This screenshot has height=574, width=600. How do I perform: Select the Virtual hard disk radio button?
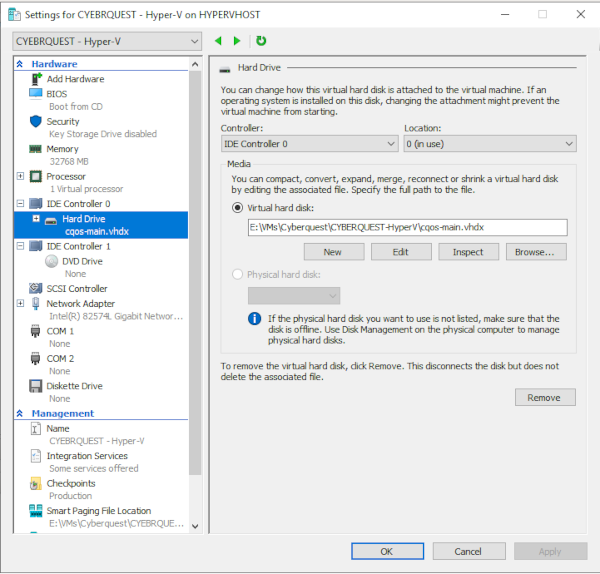coord(237,208)
